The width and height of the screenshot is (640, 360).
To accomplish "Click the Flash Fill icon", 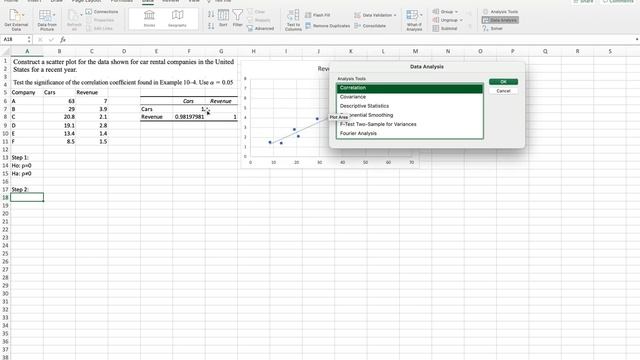I will (309, 15).
